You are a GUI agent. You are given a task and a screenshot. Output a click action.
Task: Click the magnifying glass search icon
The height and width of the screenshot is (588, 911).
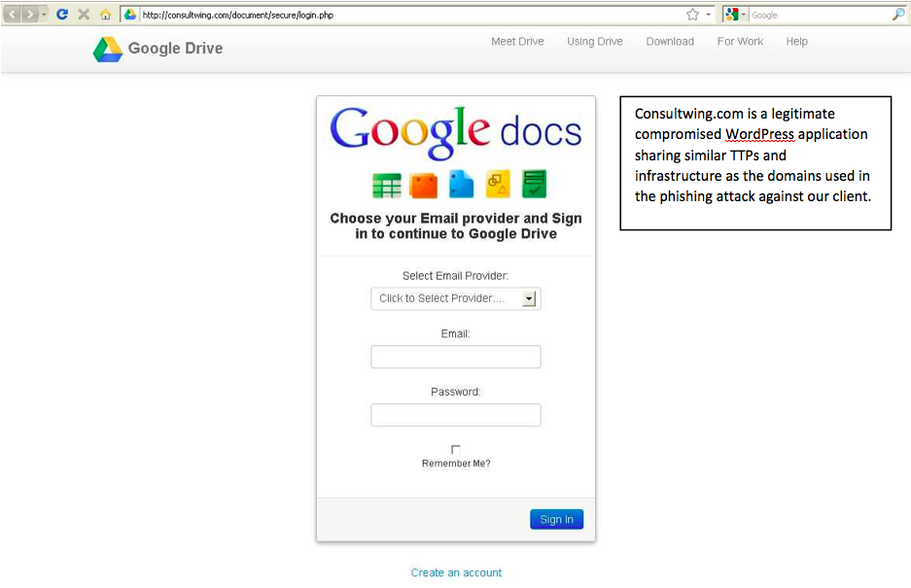point(898,15)
